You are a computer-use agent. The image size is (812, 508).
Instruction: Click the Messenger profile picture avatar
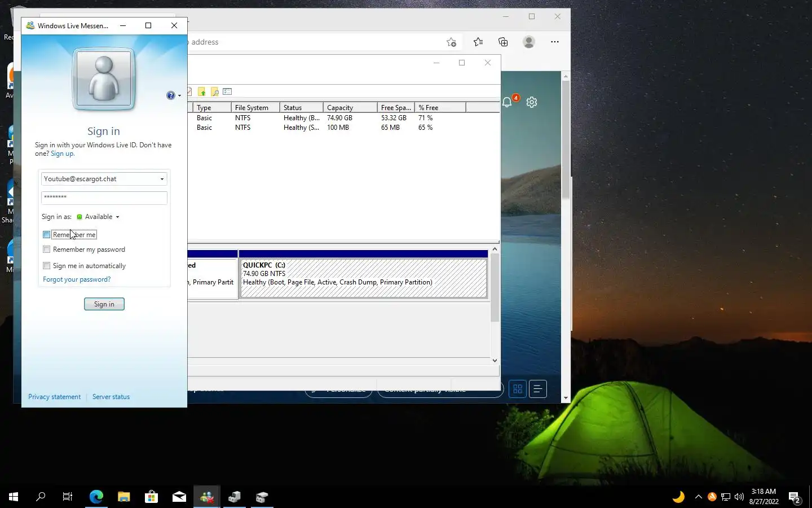coord(104,79)
